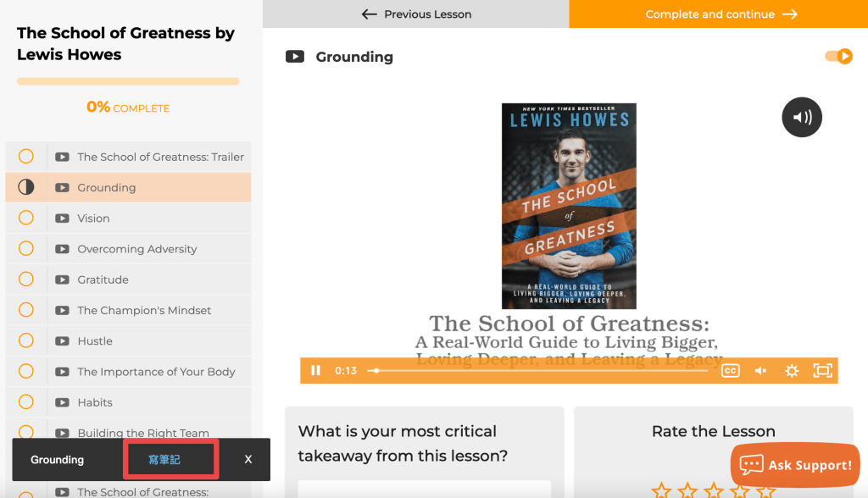Viewport: 868px width, 498px height.
Task: Go to Previous Lesson
Action: click(x=416, y=14)
